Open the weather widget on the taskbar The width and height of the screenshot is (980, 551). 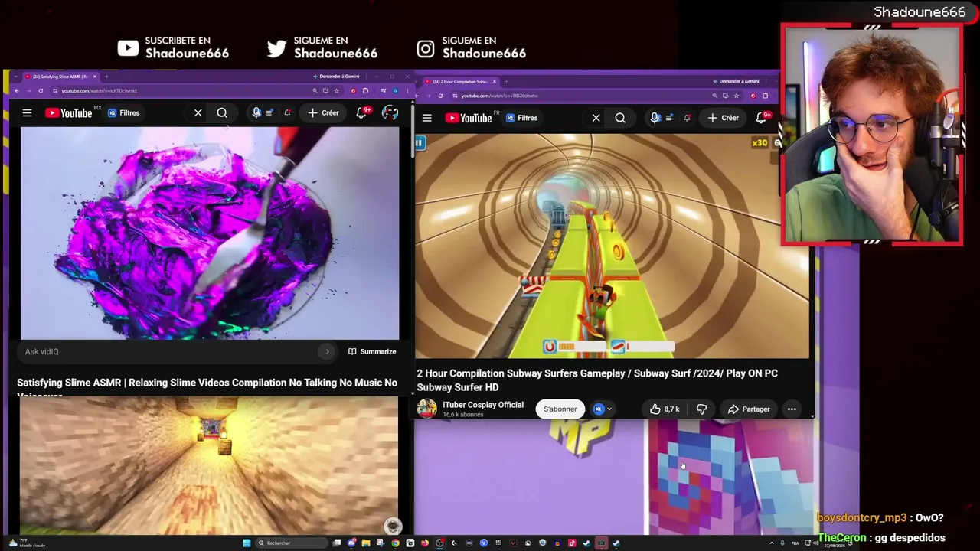pyautogui.click(x=27, y=543)
